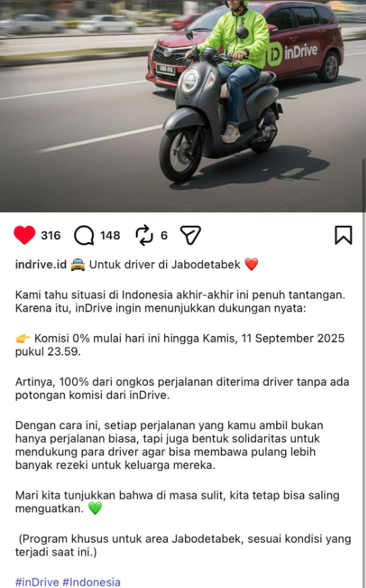366x588 pixels.
Task: Follow the #inDrive hashtag link
Action: (x=37, y=582)
